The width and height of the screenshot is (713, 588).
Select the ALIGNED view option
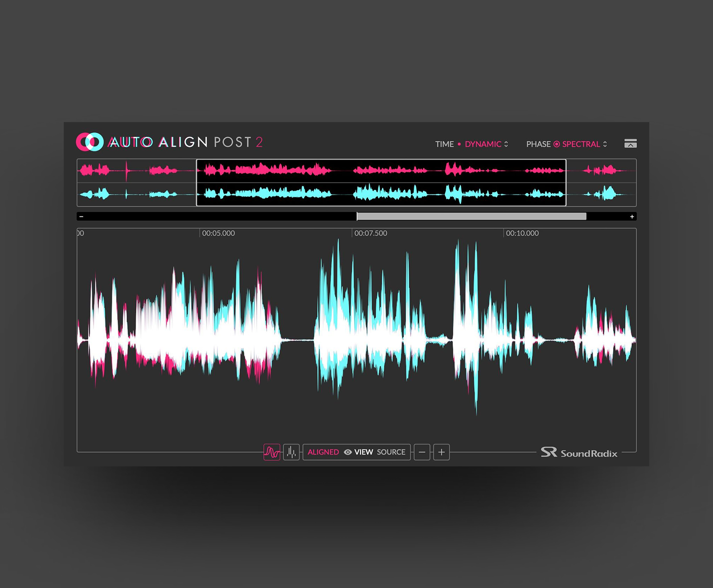click(x=323, y=452)
